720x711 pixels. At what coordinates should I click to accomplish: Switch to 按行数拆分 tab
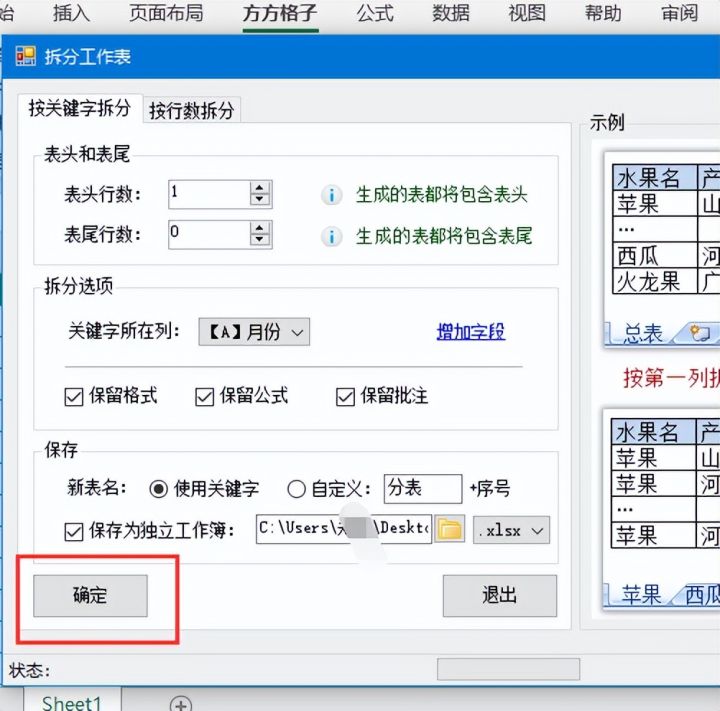tap(191, 110)
